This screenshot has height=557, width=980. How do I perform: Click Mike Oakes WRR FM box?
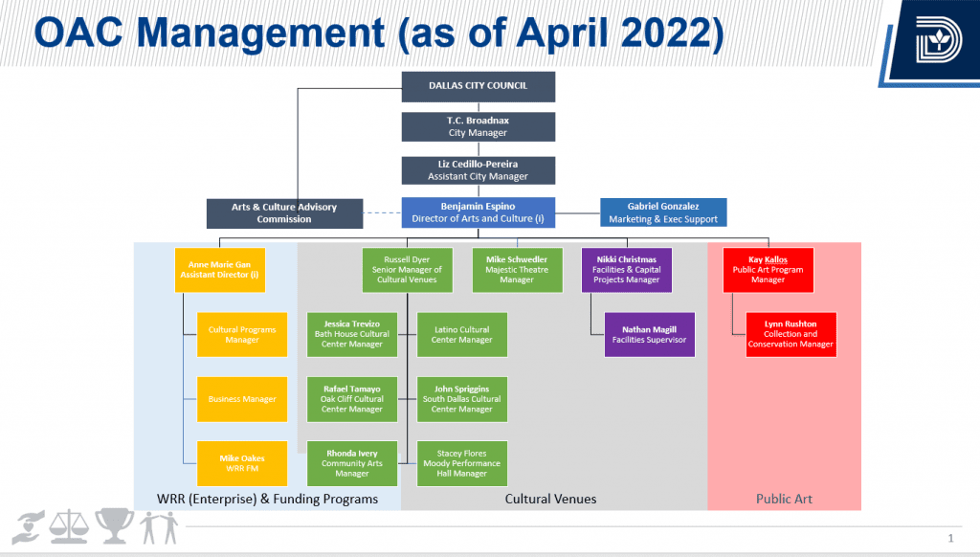click(x=242, y=463)
